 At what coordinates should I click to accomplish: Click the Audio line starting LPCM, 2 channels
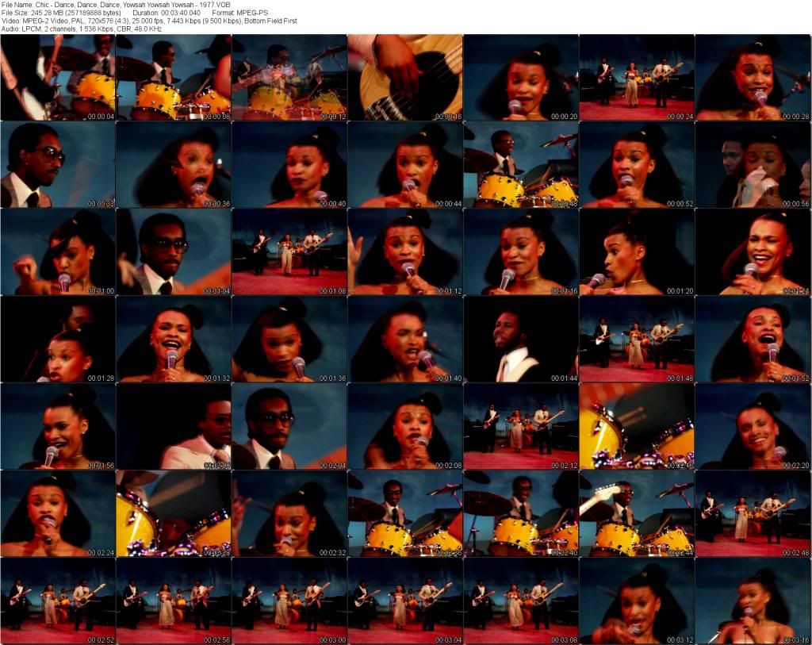(82, 29)
